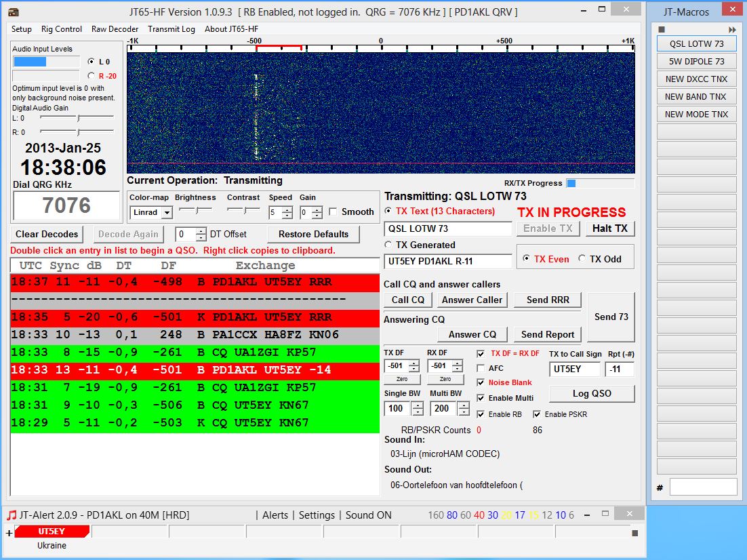Viewport: 747px width, 560px height.
Task: Click Zero button under TX DF
Action: click(402, 380)
